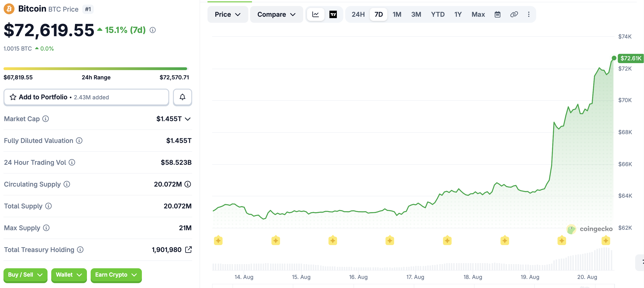The height and width of the screenshot is (288, 644).
Task: Click info icon beside 20.072M circulating value
Action: point(188,184)
